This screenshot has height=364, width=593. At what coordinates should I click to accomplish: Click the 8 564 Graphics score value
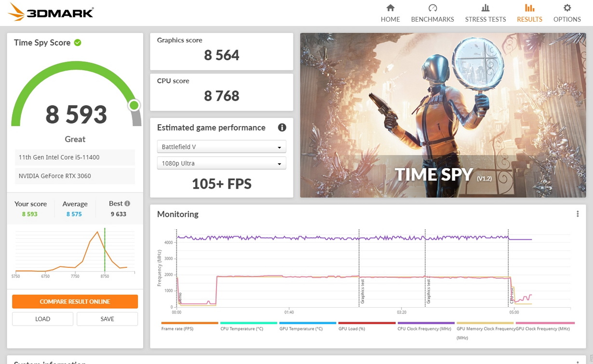tap(222, 55)
